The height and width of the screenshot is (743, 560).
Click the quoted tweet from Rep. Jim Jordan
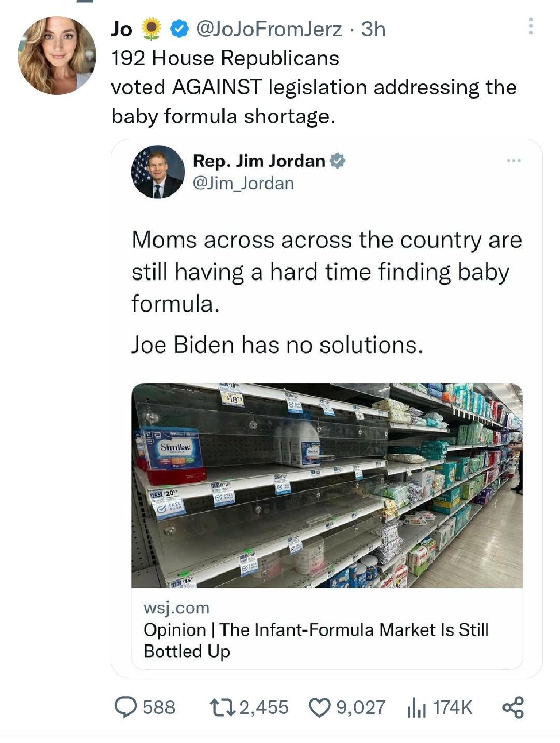321,290
